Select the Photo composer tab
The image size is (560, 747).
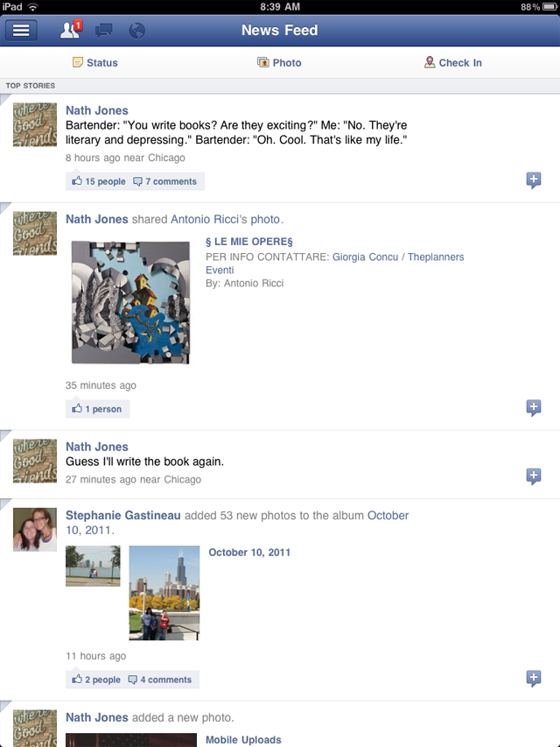(x=279, y=63)
